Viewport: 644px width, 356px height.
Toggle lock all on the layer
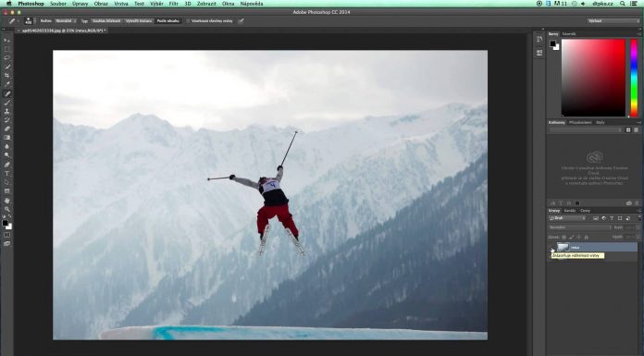tap(586, 238)
